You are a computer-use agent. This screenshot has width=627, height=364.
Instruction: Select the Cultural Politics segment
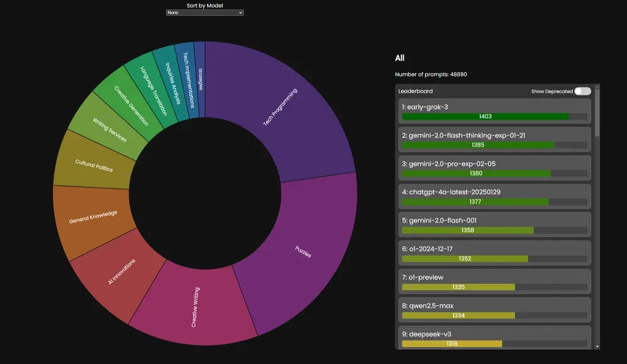click(x=94, y=165)
